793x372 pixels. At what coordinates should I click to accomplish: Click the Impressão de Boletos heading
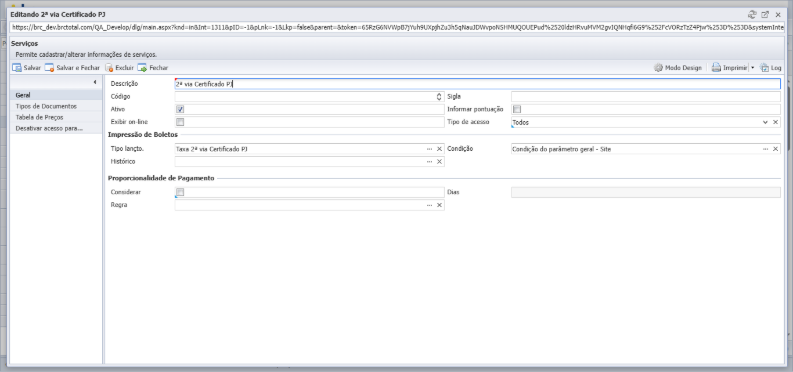pos(143,134)
